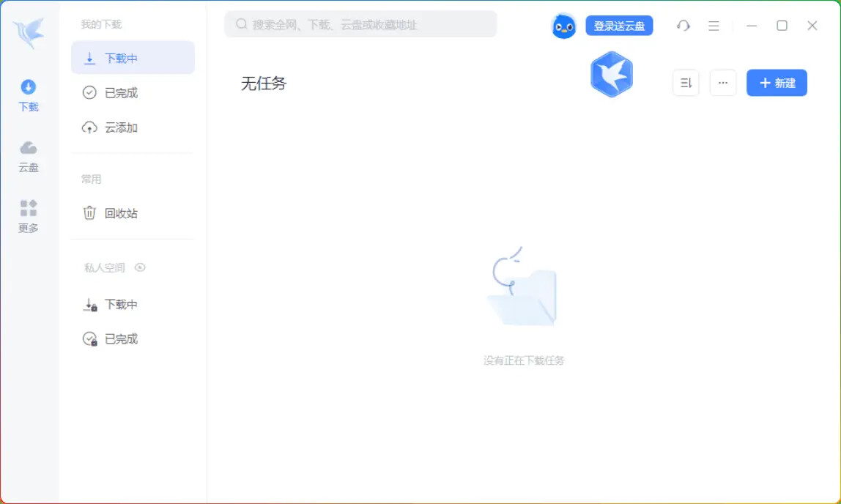Click the penguin avatar near the top right

(563, 26)
